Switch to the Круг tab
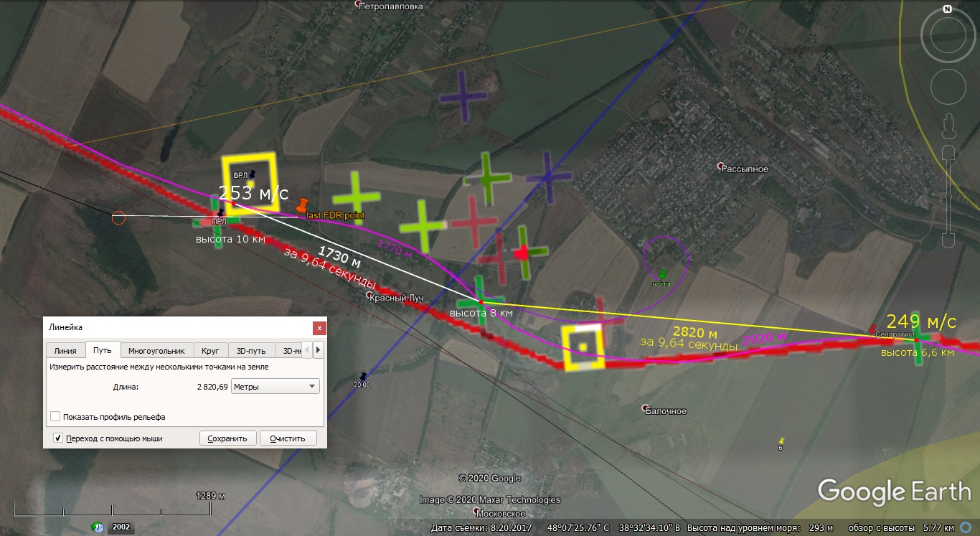The width and height of the screenshot is (980, 536). click(x=210, y=350)
